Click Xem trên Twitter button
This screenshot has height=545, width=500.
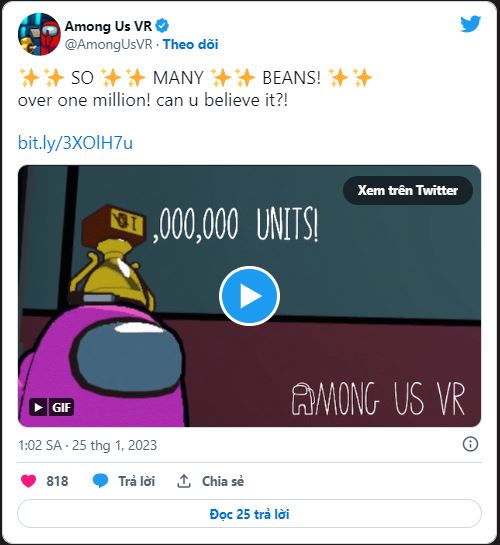[408, 190]
